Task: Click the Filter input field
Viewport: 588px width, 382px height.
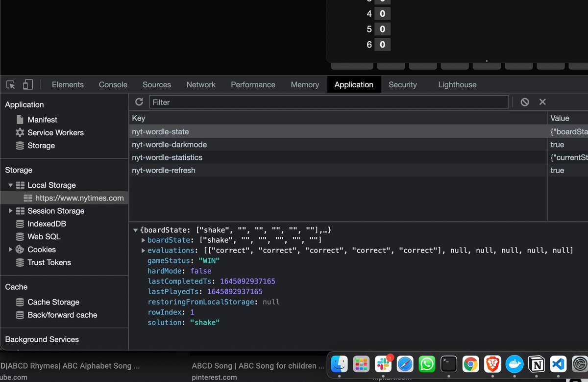Action: point(328,102)
